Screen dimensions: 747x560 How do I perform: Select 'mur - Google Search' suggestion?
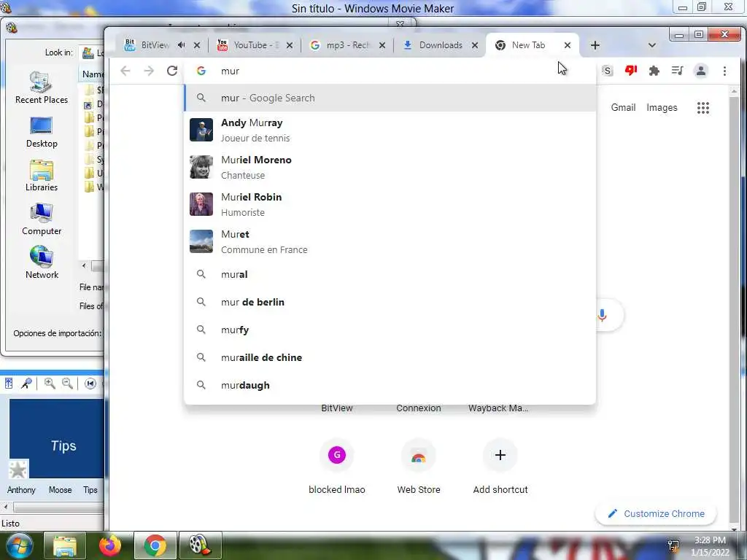tap(390, 98)
